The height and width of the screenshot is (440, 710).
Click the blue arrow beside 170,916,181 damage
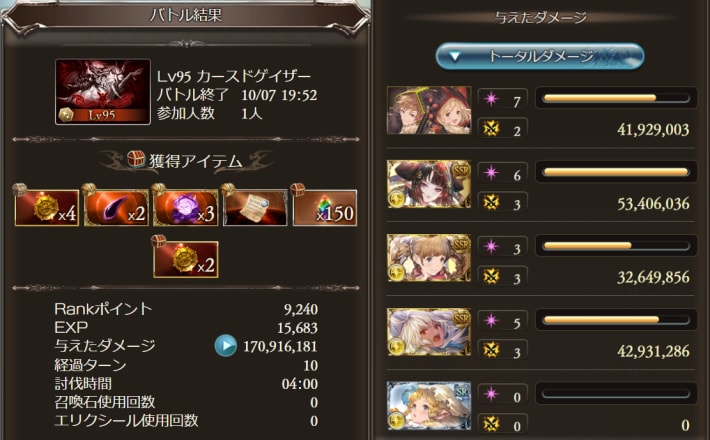225,346
